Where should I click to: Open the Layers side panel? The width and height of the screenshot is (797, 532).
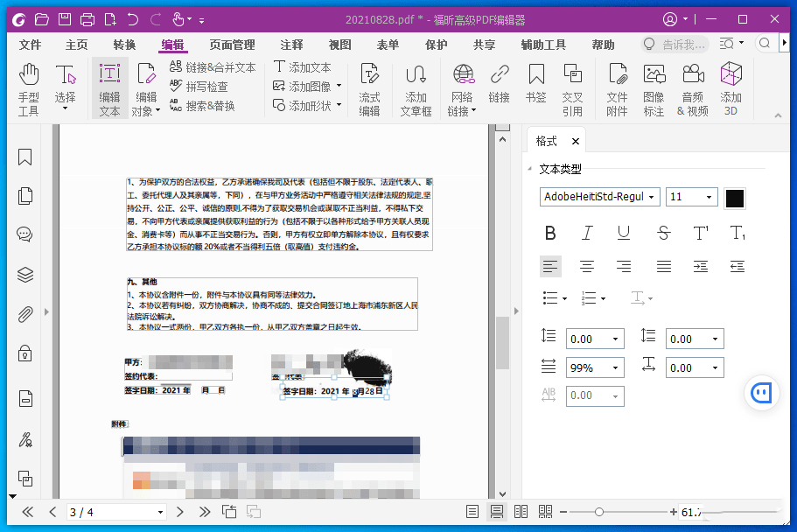pyautogui.click(x=24, y=275)
